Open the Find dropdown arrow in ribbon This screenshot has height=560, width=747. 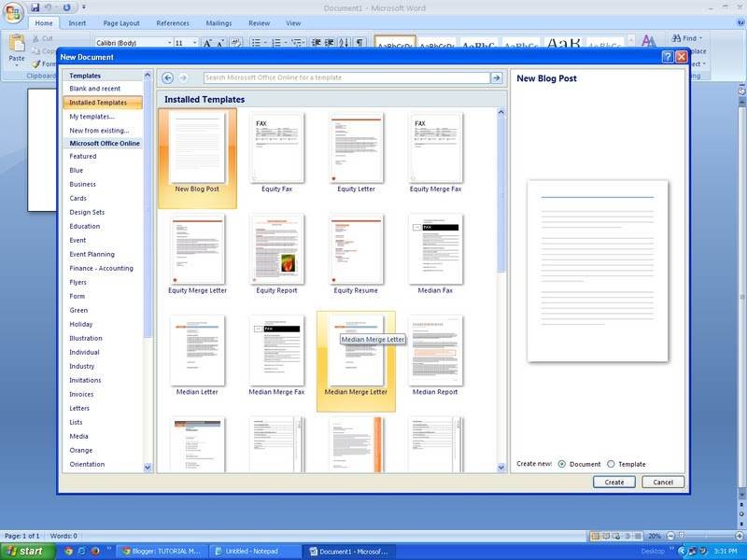point(701,37)
